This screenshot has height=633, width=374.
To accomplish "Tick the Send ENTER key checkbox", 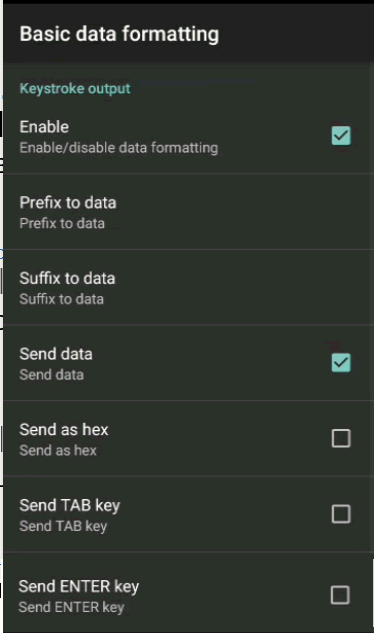I will pos(340,595).
